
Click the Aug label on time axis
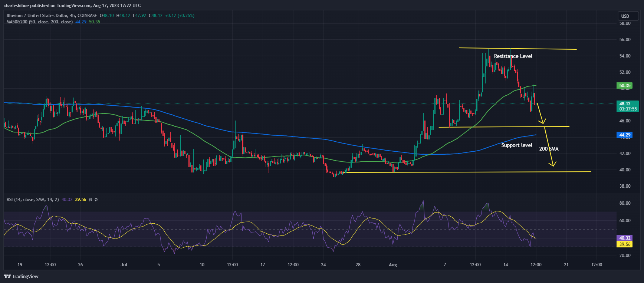393,265
